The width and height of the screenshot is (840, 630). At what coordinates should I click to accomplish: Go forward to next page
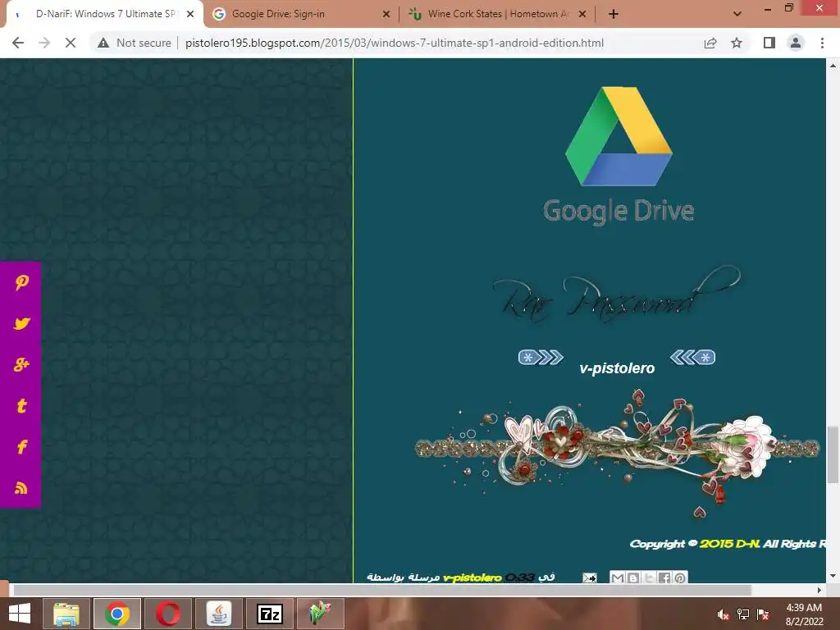(x=44, y=43)
